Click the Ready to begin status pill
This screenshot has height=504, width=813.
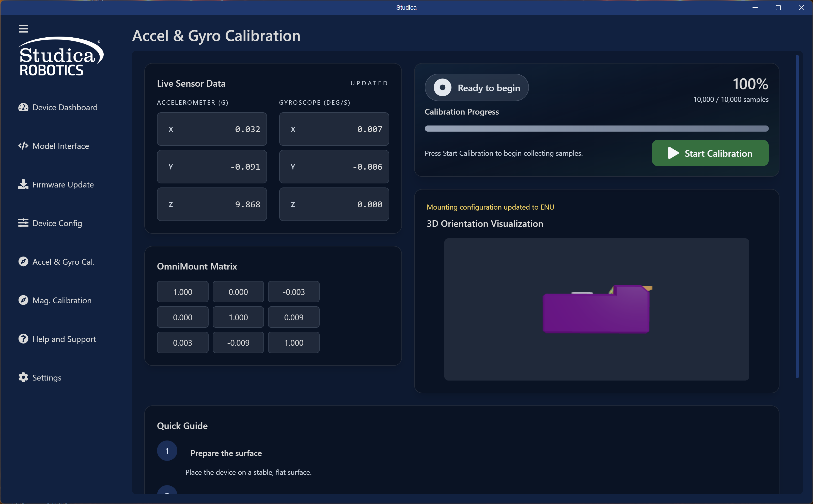(476, 88)
